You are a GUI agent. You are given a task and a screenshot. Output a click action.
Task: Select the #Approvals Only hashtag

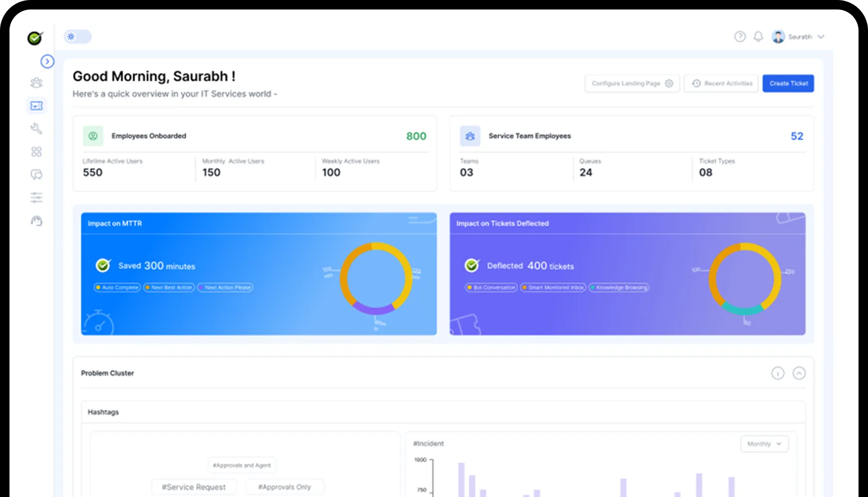284,487
